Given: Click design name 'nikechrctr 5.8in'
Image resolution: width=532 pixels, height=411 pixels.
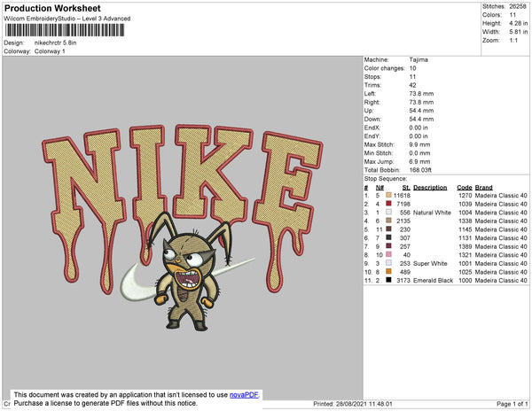Looking at the screenshot, I should (x=55, y=43).
